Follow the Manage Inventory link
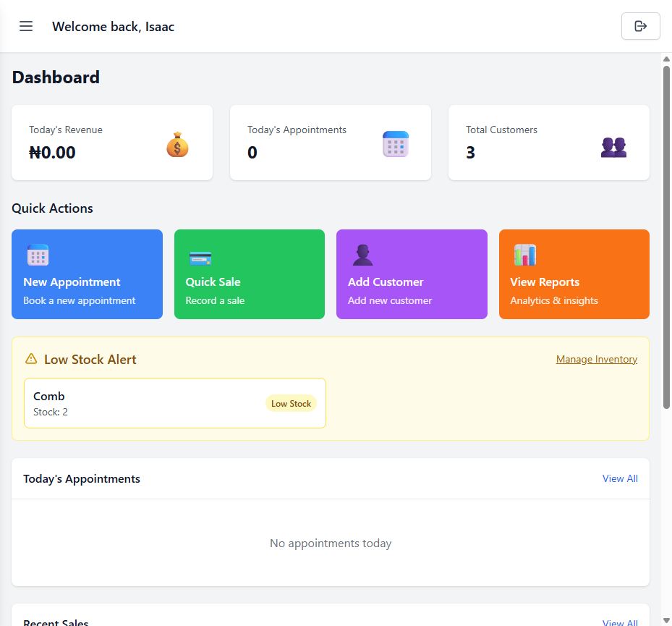 pyautogui.click(x=596, y=359)
